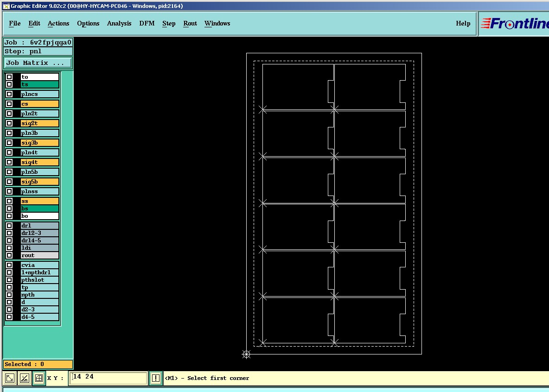Viewport: 549px width, 392px height.
Task: Toggle the checkbox for layer sig4t
Action: click(x=9, y=162)
